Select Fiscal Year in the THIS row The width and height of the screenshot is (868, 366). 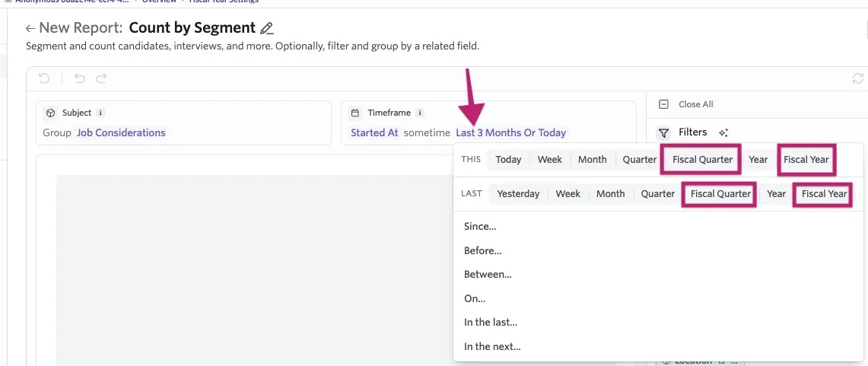point(806,160)
